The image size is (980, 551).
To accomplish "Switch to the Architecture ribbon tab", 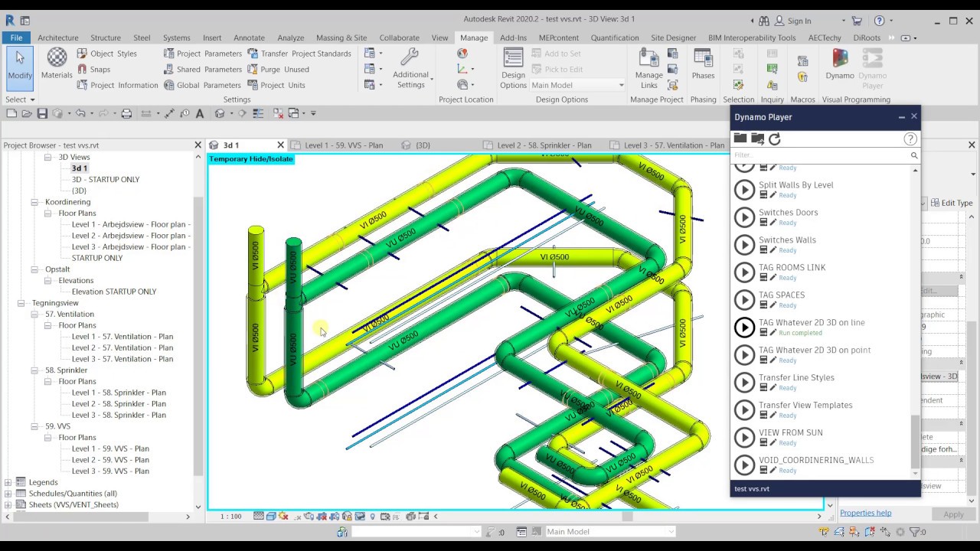I will pos(58,37).
